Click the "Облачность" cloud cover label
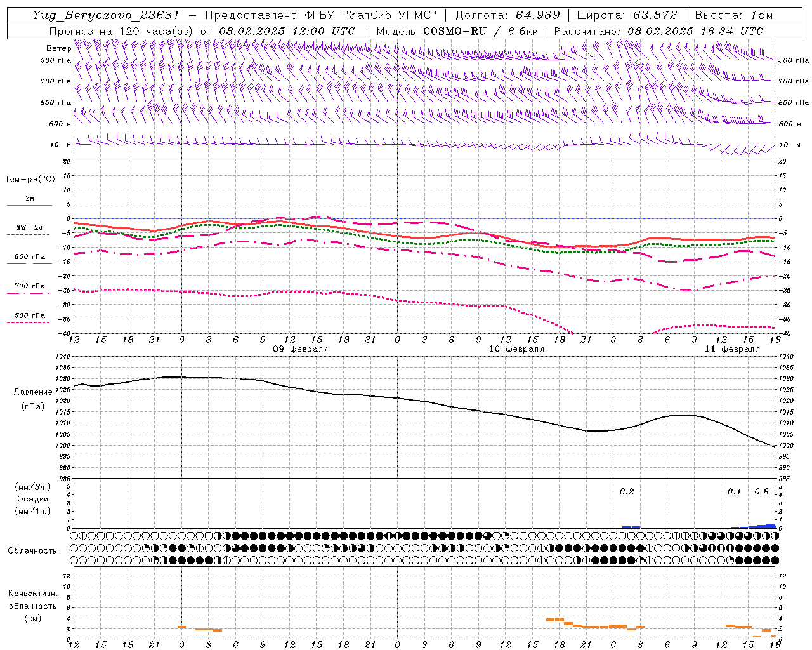 (32, 550)
